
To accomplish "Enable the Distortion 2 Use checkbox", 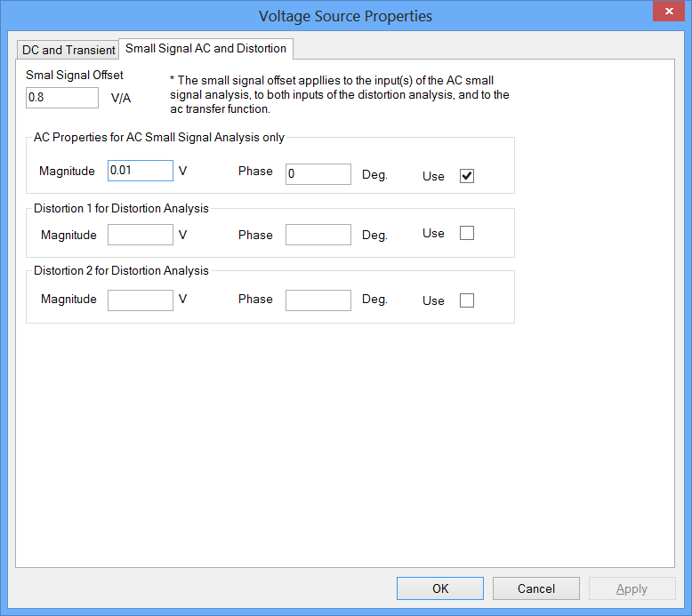I will click(x=467, y=300).
